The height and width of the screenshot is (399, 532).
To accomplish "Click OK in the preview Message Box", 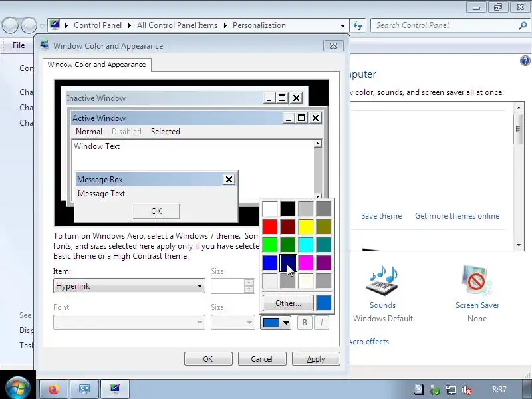I will coord(156,211).
